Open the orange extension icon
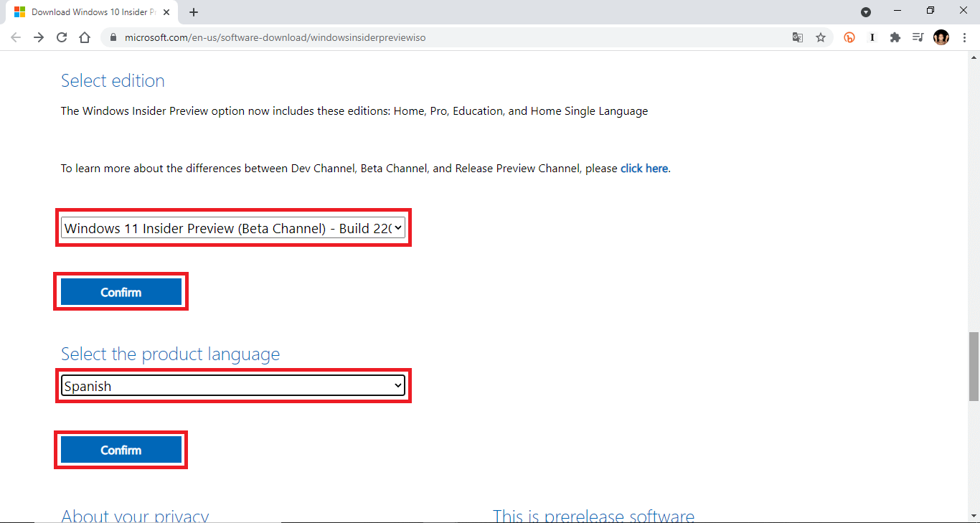This screenshot has height=523, width=980. [x=849, y=37]
